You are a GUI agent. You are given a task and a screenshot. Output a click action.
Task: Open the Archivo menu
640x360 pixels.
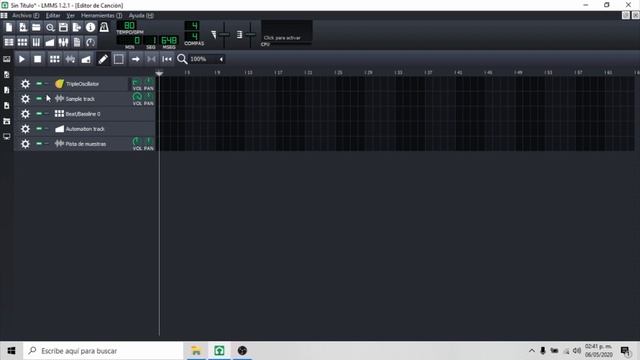tap(25, 16)
